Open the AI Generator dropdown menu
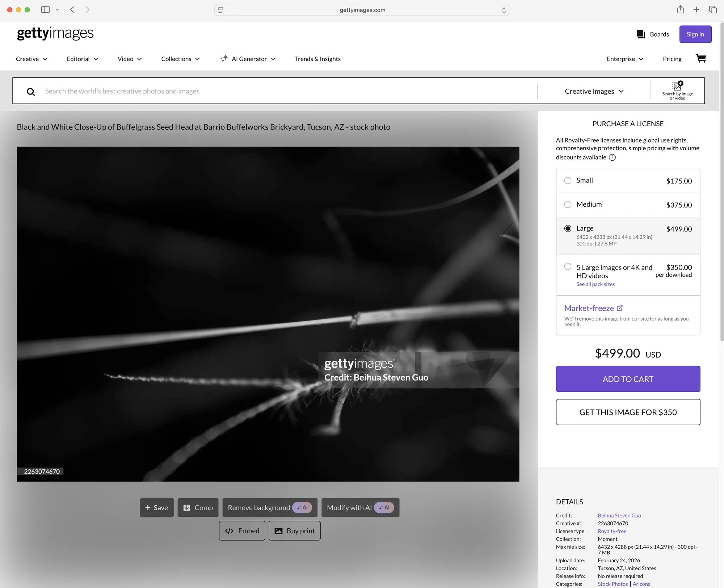Image resolution: width=724 pixels, height=588 pixels. coord(248,59)
